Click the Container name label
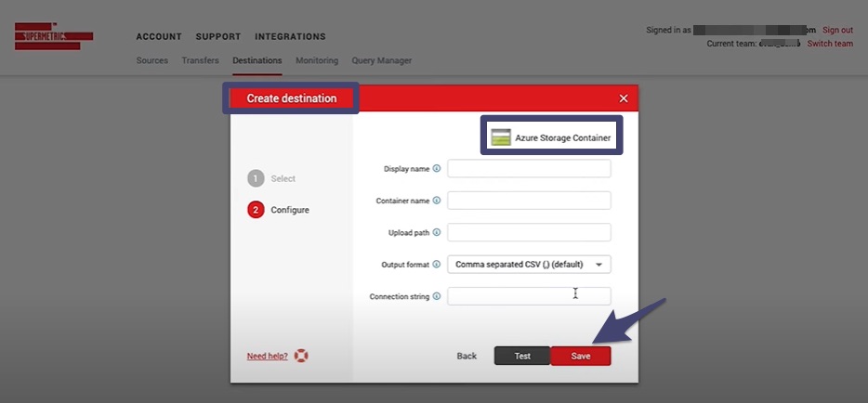Image resolution: width=868 pixels, height=403 pixels. click(403, 201)
